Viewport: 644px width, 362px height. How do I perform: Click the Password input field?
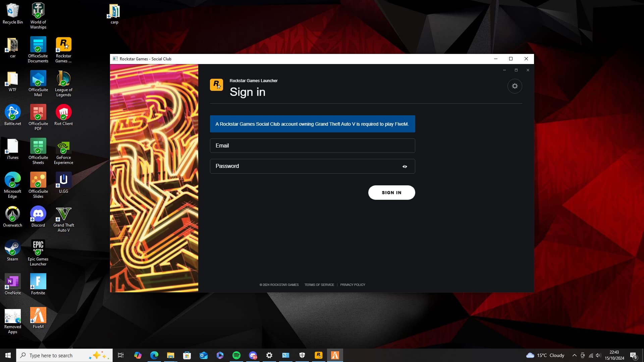pos(312,166)
